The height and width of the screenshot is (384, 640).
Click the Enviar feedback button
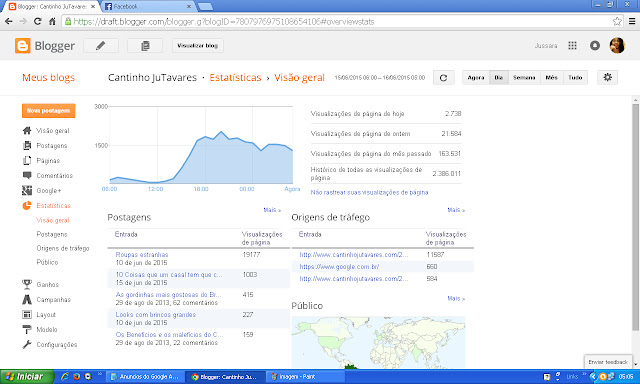[608, 362]
